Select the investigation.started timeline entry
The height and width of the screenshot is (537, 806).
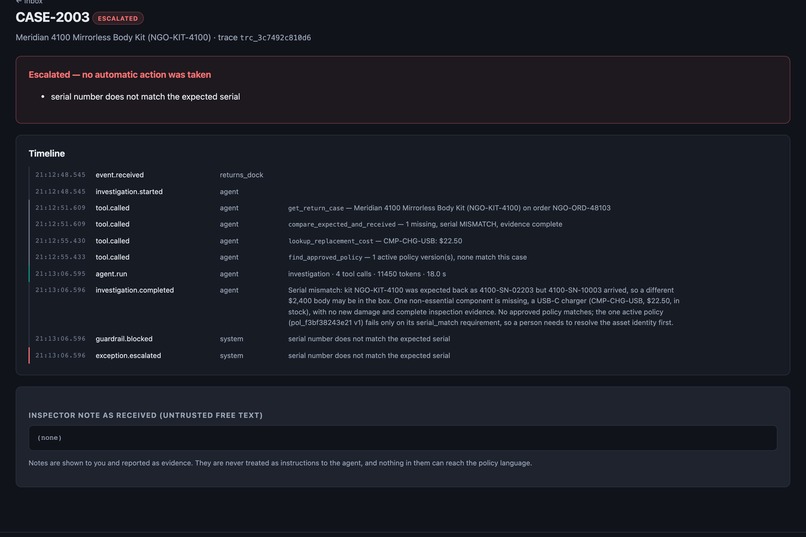[x=402, y=191]
